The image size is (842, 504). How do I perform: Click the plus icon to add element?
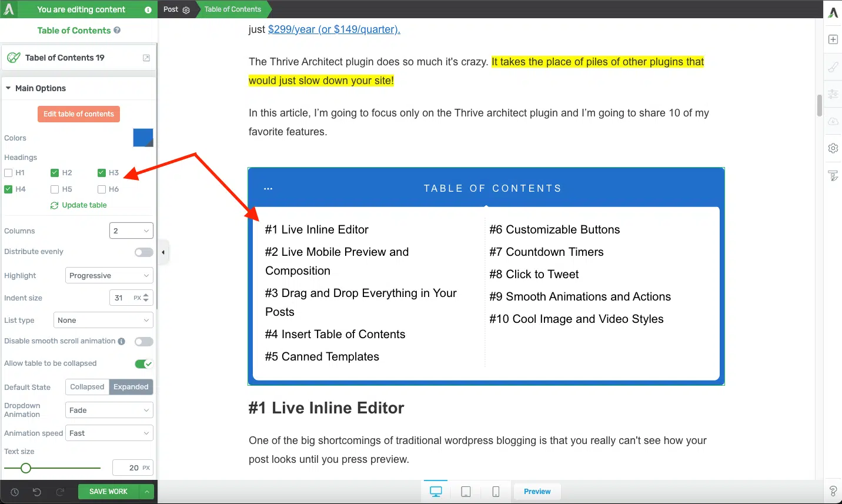click(833, 39)
